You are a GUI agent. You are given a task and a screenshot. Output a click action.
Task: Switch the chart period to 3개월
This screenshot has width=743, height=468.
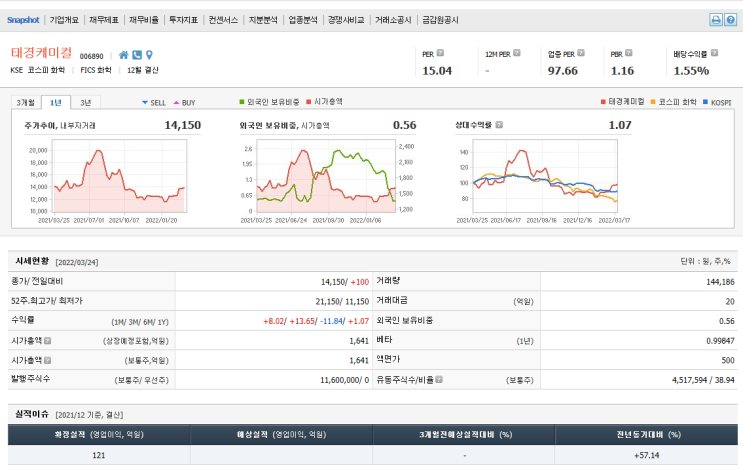26,102
